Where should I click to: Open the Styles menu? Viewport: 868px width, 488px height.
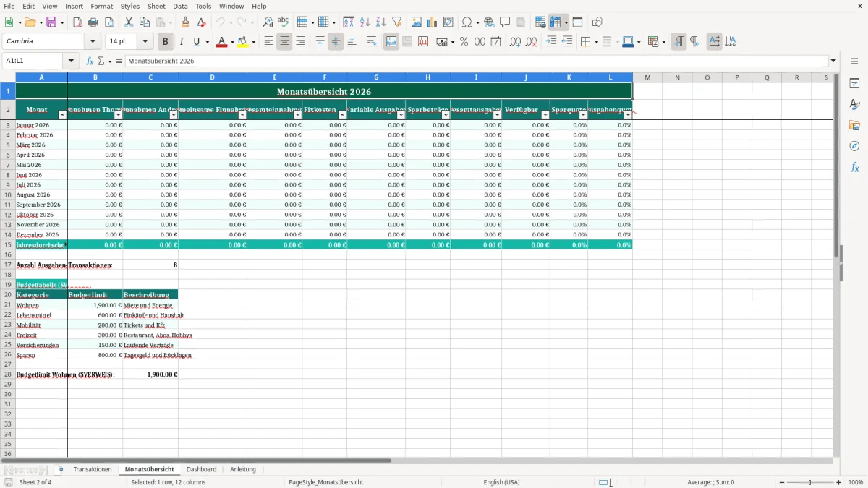coord(130,6)
